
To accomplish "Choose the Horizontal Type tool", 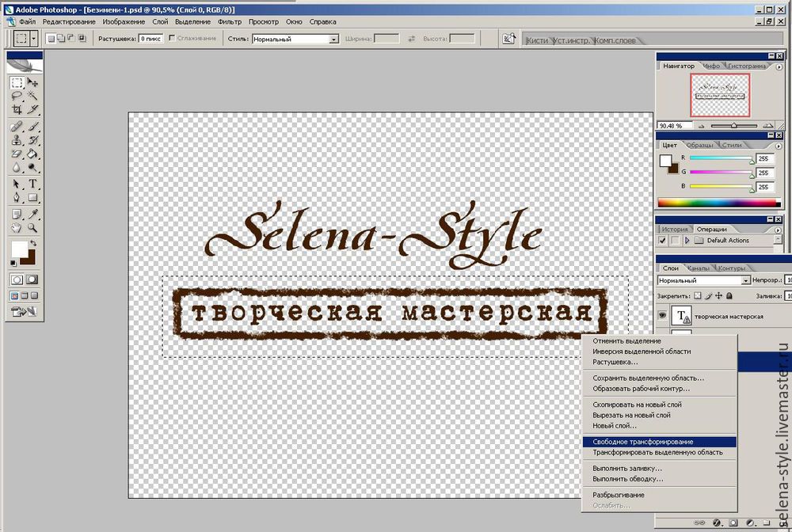I will tap(32, 184).
